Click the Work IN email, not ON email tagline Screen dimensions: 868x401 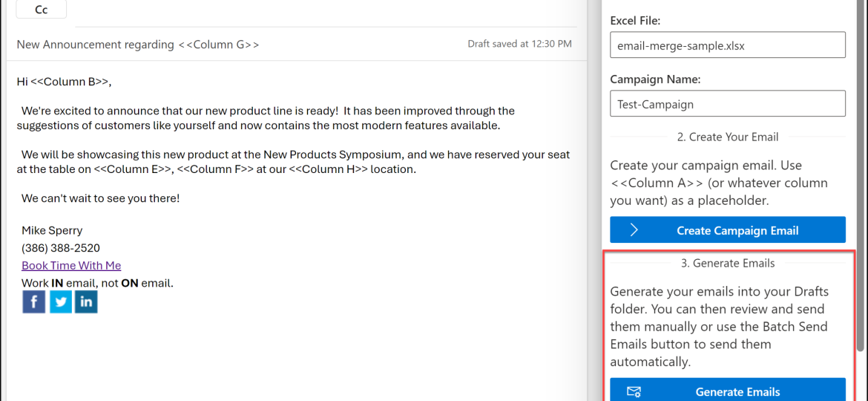point(97,283)
